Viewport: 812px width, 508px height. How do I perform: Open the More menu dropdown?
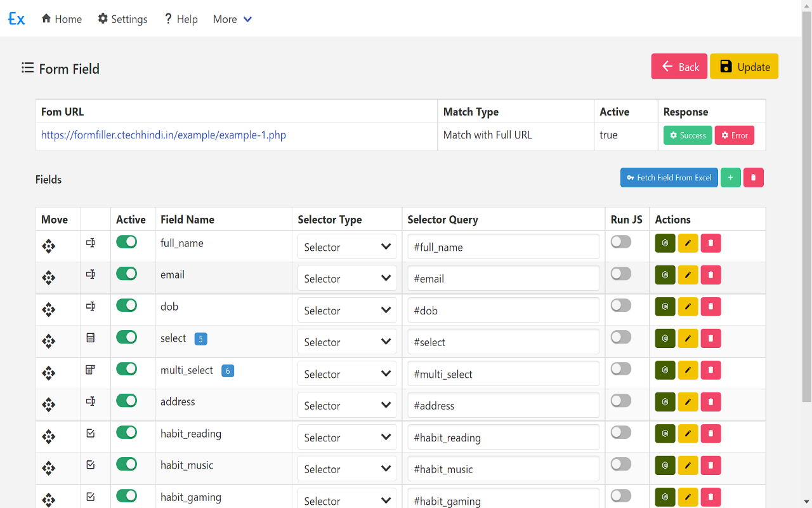(232, 19)
